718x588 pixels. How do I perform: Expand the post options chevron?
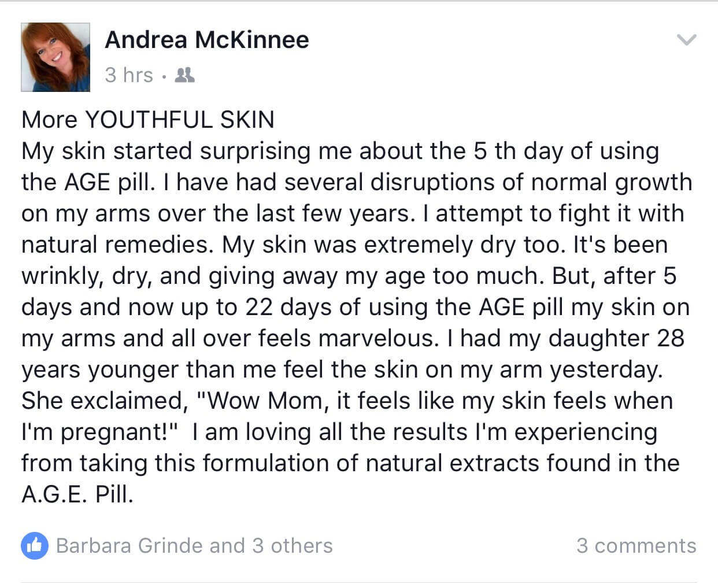tap(686, 40)
